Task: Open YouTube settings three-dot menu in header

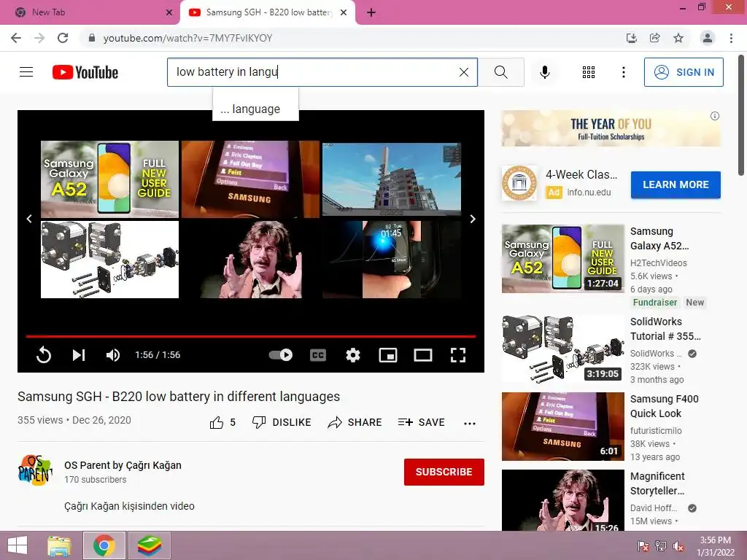Action: coord(623,72)
